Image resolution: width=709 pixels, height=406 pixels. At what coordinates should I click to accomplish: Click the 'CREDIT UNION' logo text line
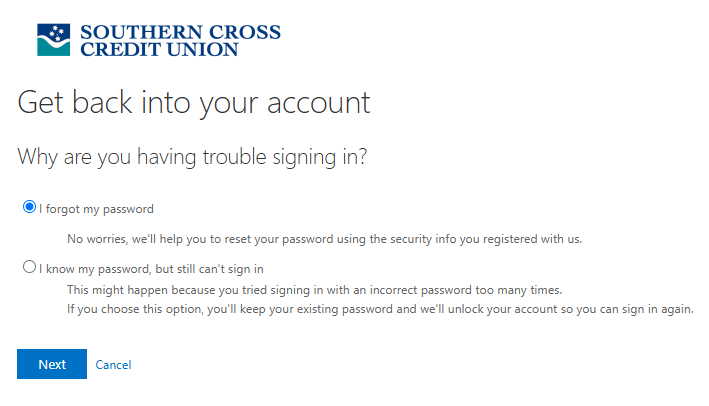159,49
